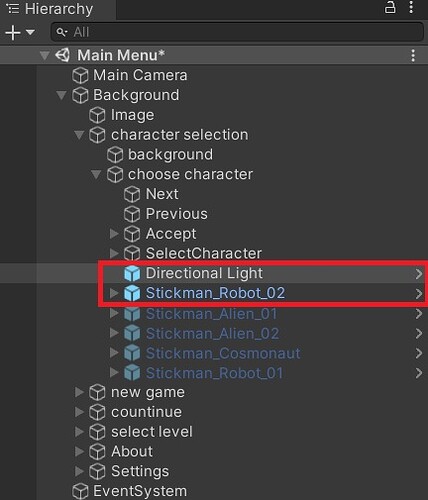
Task: Click the Stickman_Robot_02 blue prefab icon
Action: tap(132, 293)
